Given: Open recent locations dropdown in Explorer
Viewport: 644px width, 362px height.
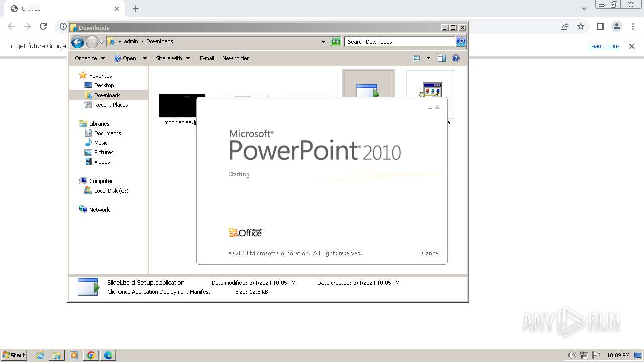Looking at the screenshot, I should click(x=101, y=42).
